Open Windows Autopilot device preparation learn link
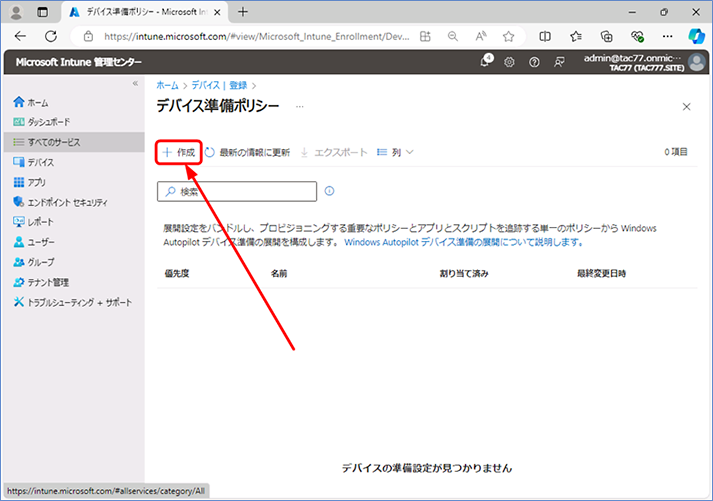The height and width of the screenshot is (501, 713). pyautogui.click(x=463, y=242)
